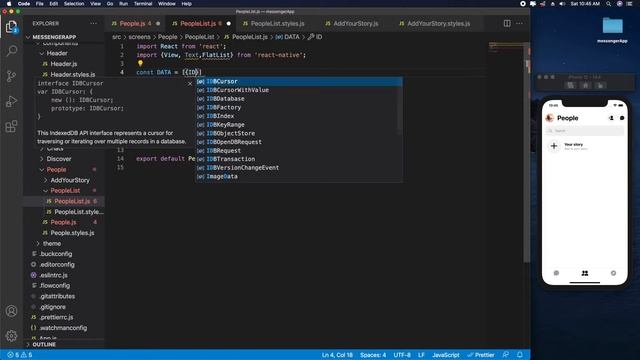Open Header.js in explorer

pyautogui.click(x=64, y=64)
